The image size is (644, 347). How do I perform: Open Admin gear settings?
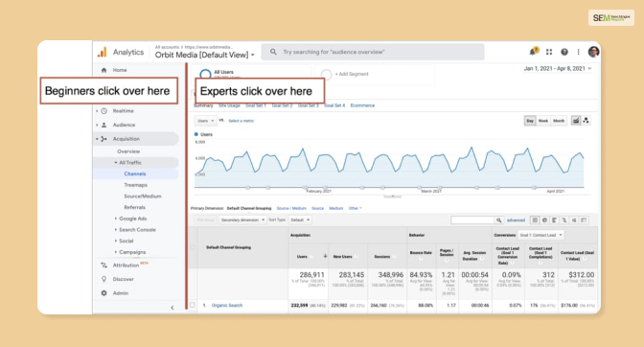(x=103, y=293)
